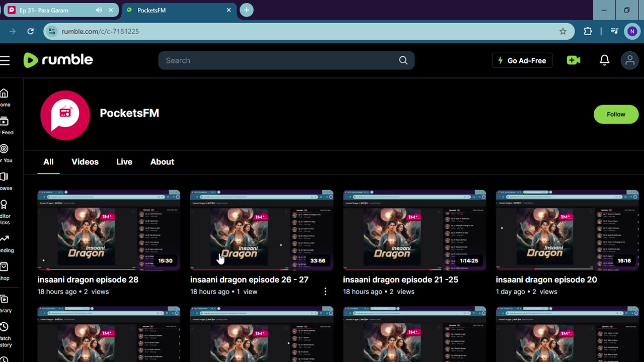Viewport: 644px width, 362px height.
Task: Open Chrome profile N avatar
Action: 632,31
